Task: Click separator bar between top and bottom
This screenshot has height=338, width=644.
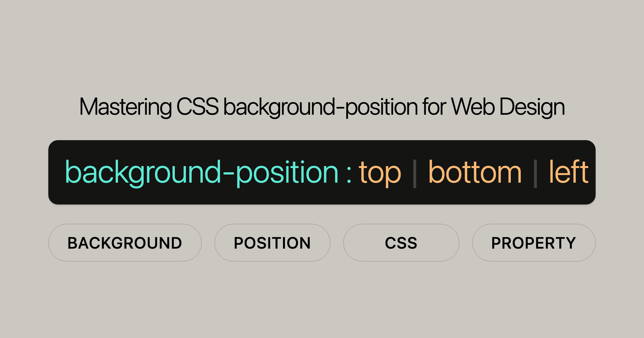Action: tap(415, 174)
